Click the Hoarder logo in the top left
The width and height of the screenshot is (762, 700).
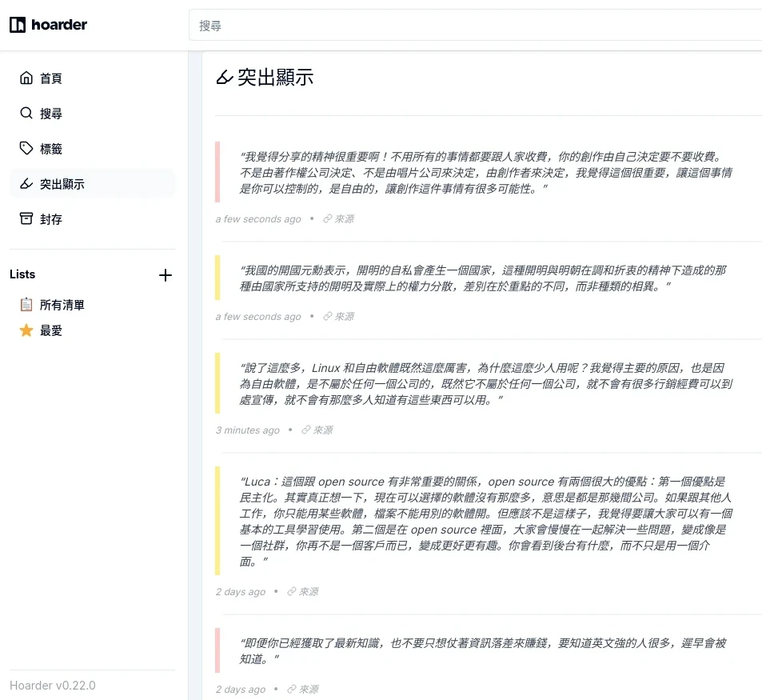(47, 25)
